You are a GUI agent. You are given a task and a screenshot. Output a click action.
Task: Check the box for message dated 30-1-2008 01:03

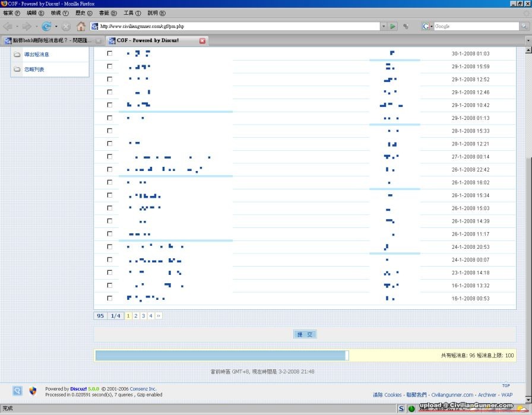coord(109,53)
